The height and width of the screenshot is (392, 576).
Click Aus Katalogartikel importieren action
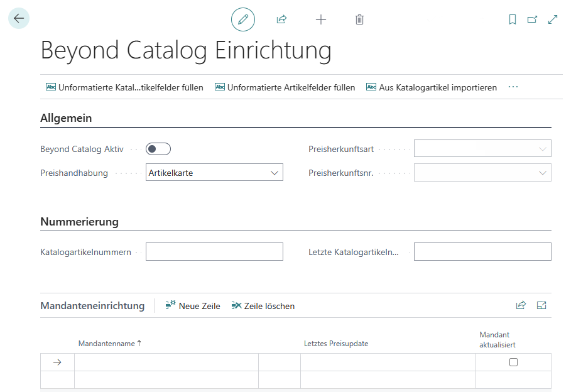(432, 87)
